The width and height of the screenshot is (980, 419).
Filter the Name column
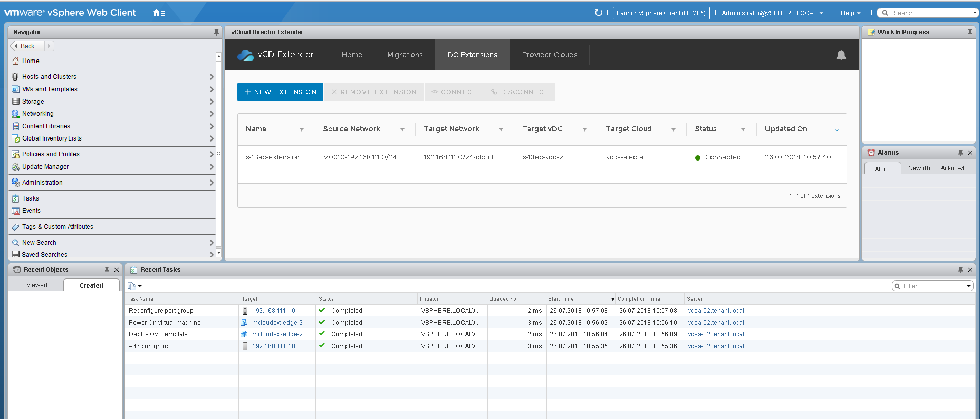pyautogui.click(x=302, y=129)
